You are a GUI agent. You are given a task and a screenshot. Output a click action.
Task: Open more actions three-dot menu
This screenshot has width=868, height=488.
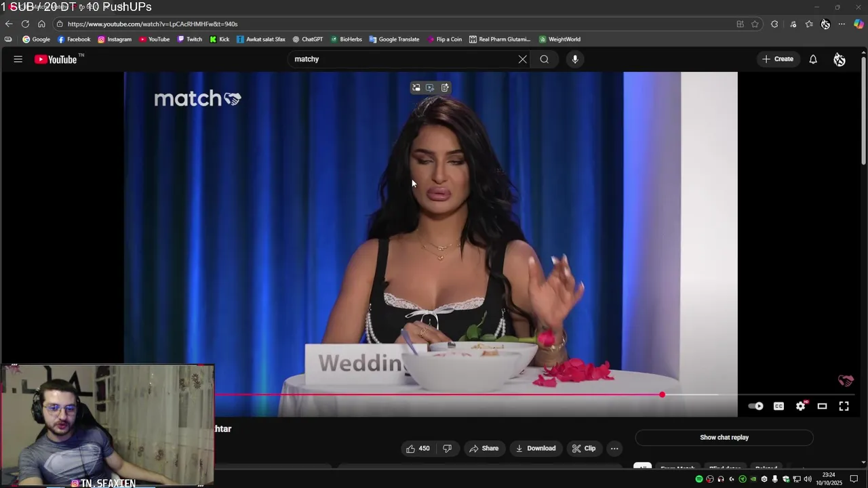pos(614,448)
